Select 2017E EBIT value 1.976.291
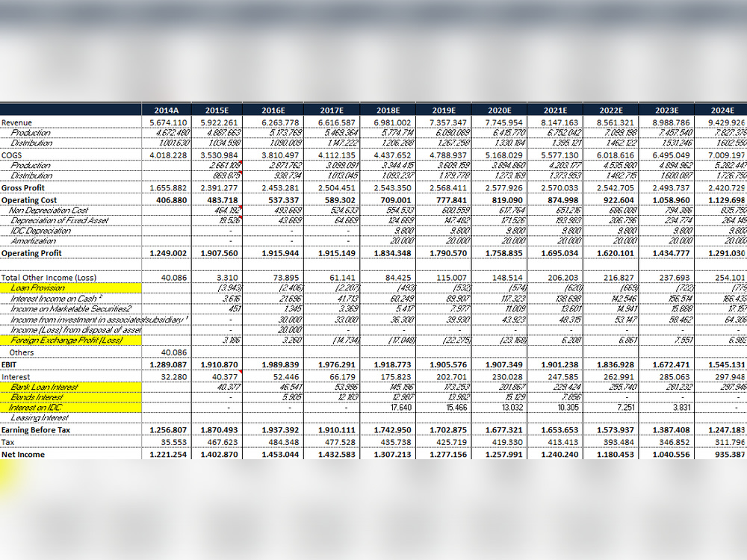Image resolution: width=747 pixels, height=560 pixels. pyautogui.click(x=337, y=365)
